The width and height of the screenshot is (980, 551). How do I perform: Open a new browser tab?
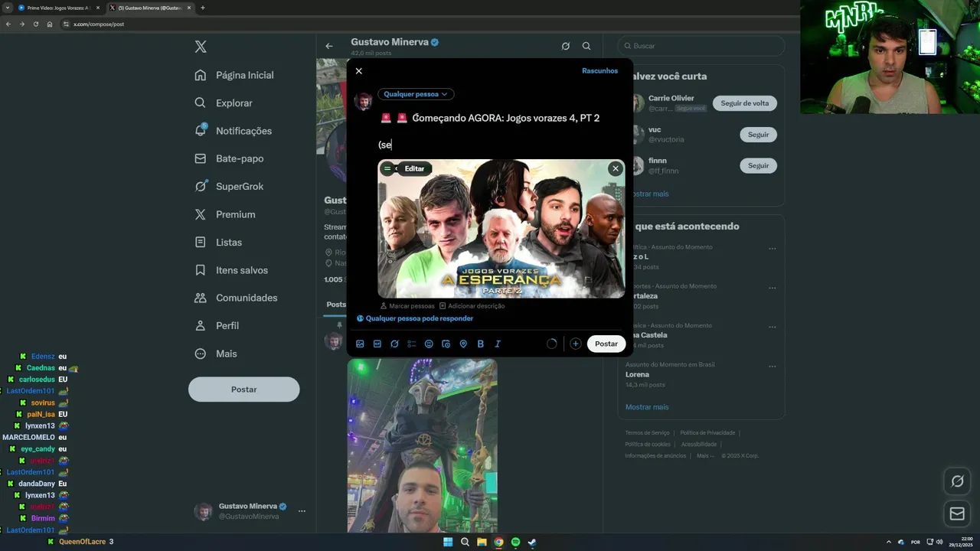click(x=202, y=8)
